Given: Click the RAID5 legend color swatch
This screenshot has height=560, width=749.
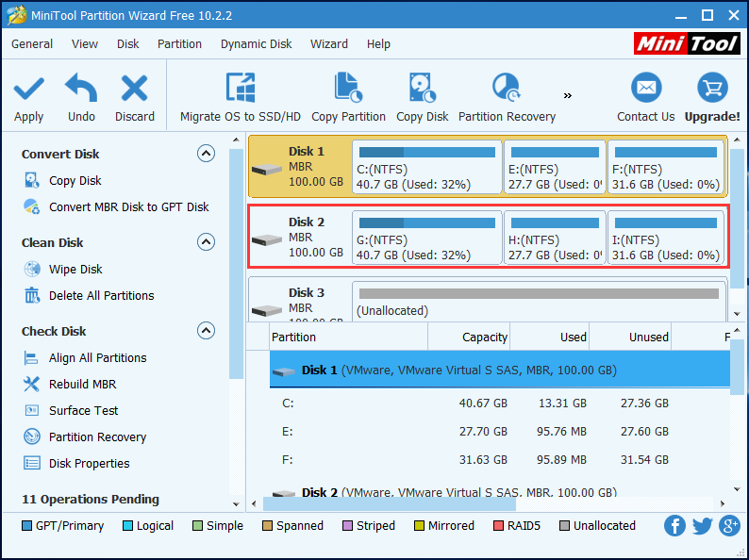Looking at the screenshot, I should pos(498,526).
